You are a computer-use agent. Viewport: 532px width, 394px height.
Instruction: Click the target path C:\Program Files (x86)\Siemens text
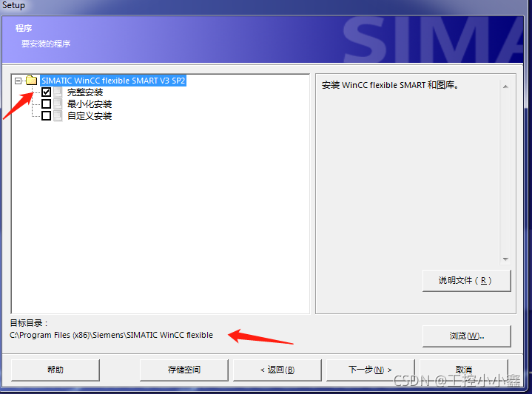click(x=111, y=335)
